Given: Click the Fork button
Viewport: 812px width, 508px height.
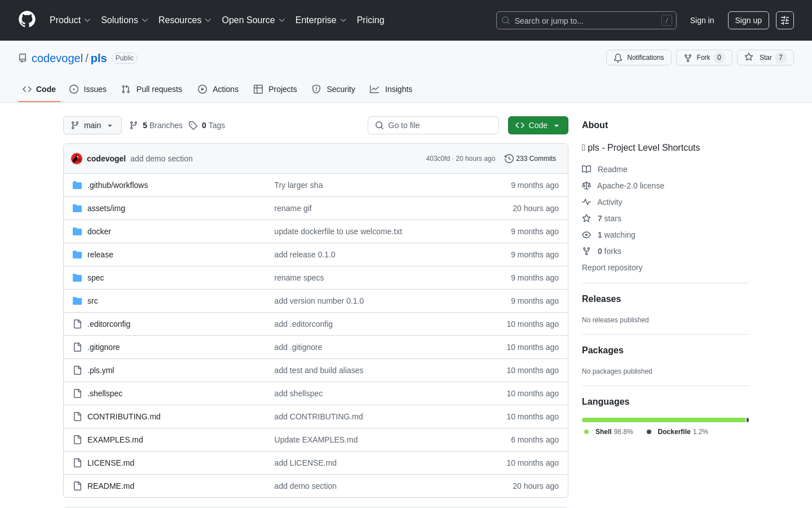Looking at the screenshot, I should pos(704,58).
